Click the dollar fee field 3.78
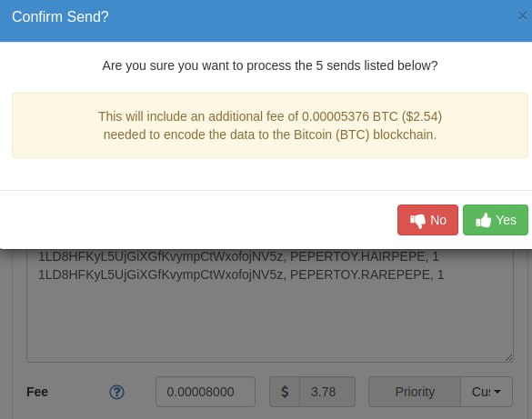 coord(327,392)
